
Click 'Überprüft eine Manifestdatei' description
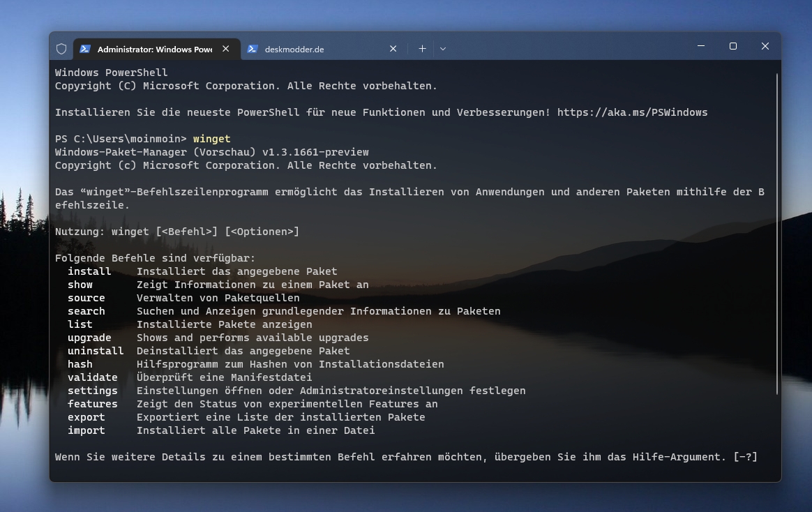point(224,377)
